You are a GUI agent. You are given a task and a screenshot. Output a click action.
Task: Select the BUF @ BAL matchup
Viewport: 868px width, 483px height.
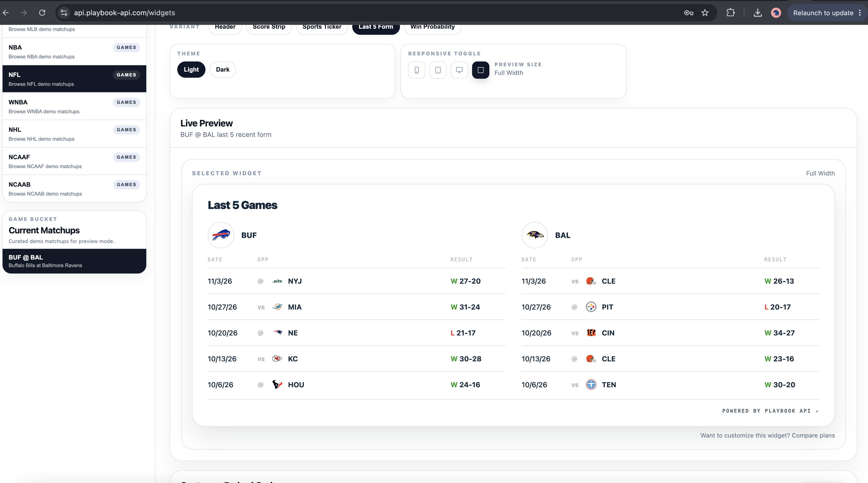coord(74,261)
